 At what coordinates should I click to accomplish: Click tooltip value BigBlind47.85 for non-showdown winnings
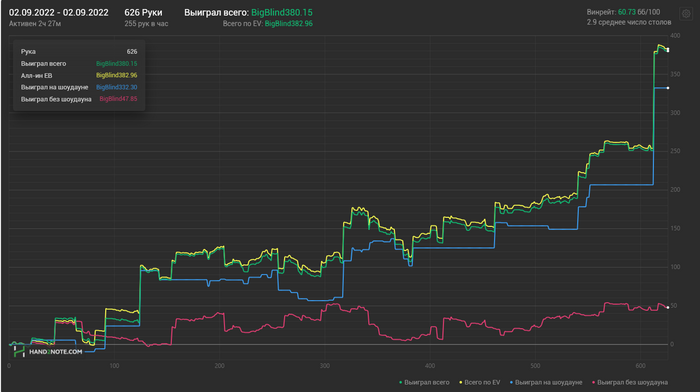tap(118, 99)
